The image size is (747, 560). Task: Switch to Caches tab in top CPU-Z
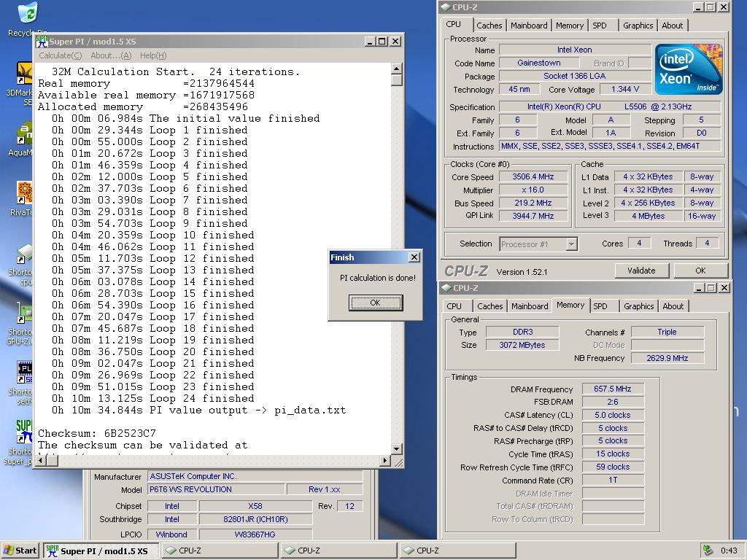(489, 26)
